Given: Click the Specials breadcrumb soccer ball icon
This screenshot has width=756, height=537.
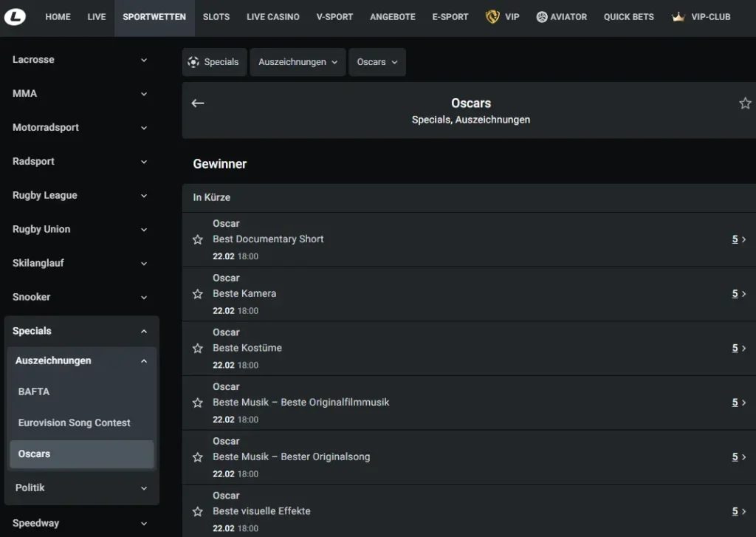Looking at the screenshot, I should (x=193, y=62).
